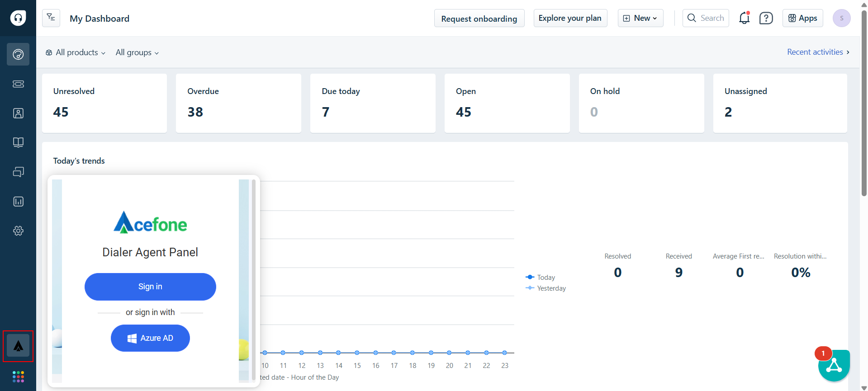
Task: Toggle the Acefone dialer sidebar icon
Action: (18, 346)
